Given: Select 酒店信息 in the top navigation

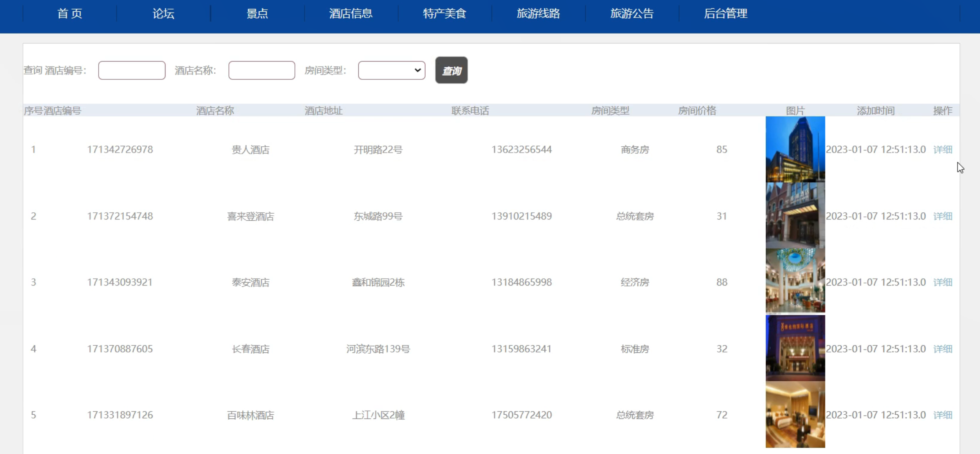Looking at the screenshot, I should tap(350, 14).
